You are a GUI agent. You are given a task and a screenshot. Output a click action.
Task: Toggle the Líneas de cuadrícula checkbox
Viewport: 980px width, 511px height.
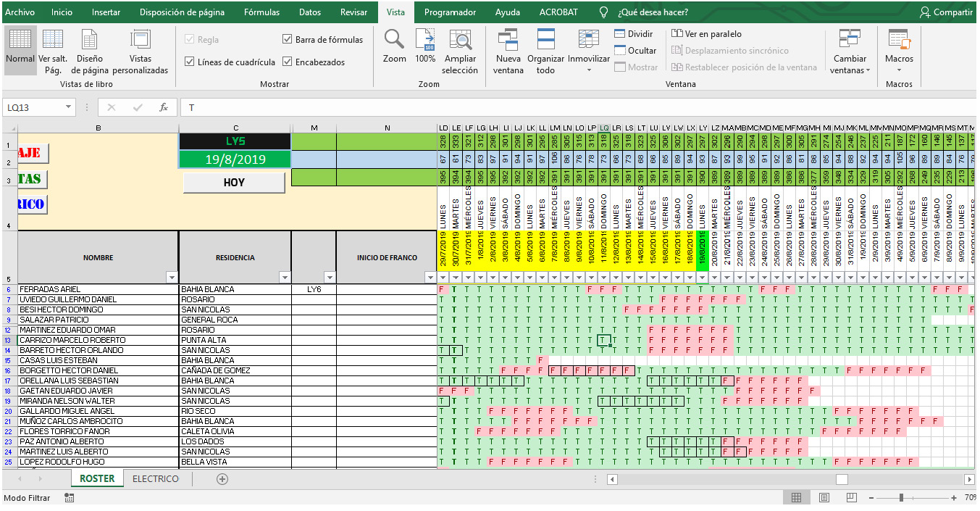point(190,62)
